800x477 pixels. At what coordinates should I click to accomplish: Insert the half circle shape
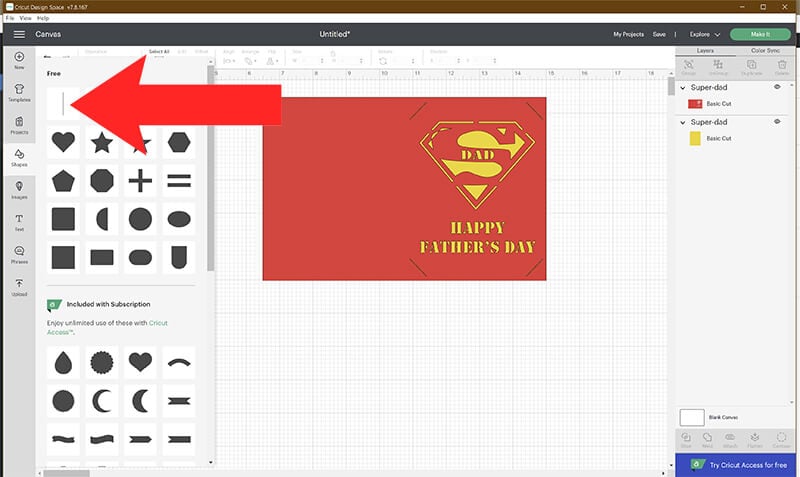(x=102, y=219)
